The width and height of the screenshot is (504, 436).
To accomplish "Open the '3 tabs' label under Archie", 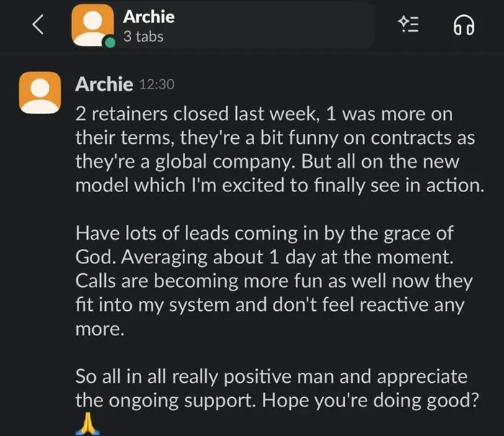I will (143, 36).
